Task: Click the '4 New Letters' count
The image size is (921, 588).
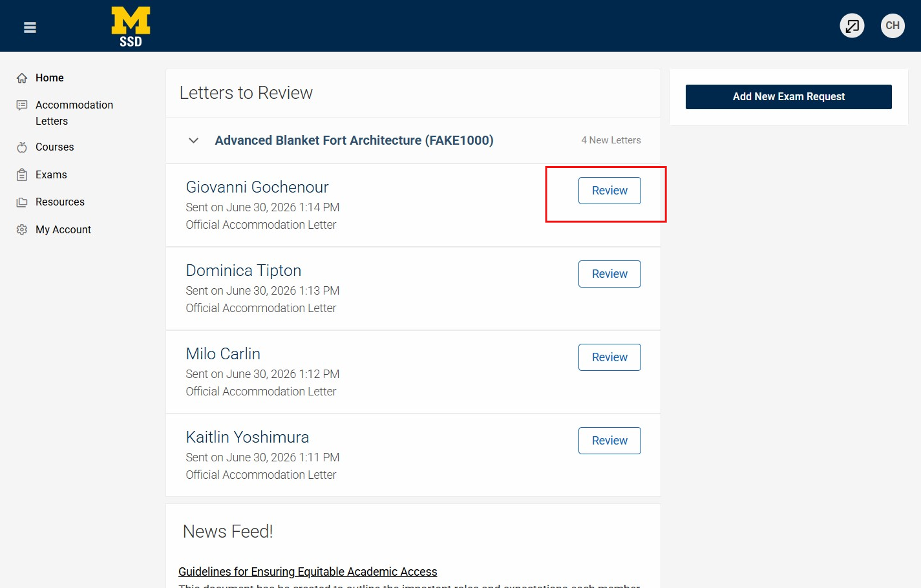Action: pyautogui.click(x=611, y=140)
